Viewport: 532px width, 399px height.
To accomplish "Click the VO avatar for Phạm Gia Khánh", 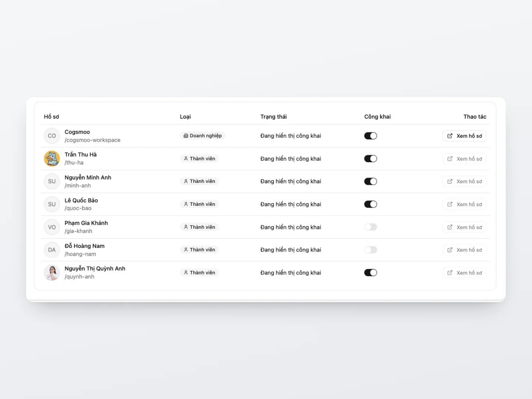I will [52, 227].
